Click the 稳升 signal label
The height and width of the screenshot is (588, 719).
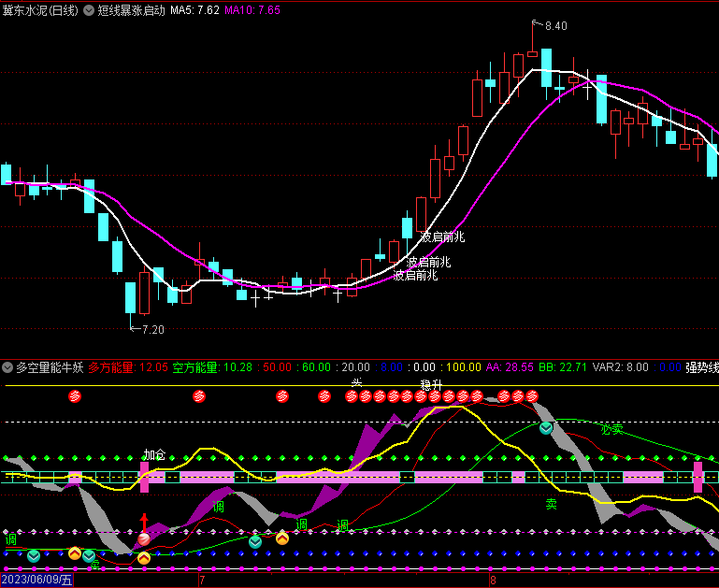pos(431,385)
